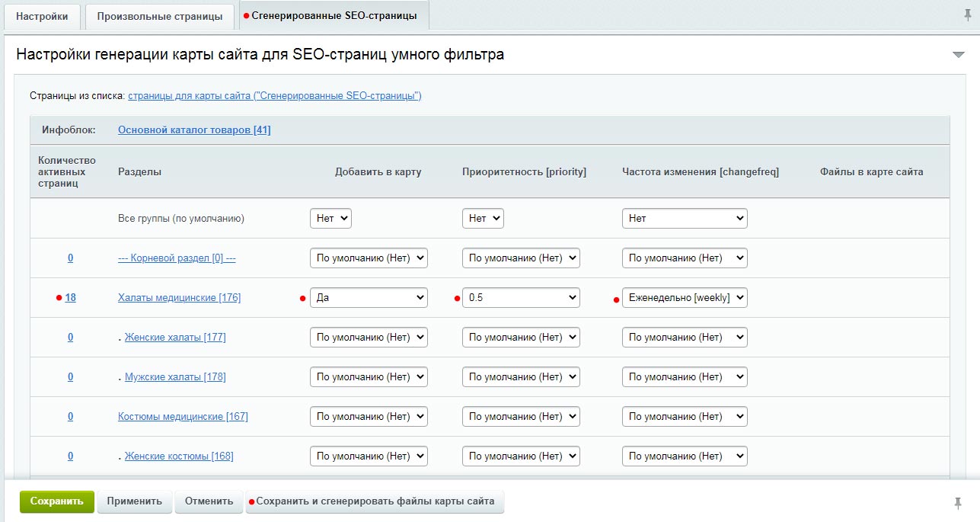
Task: Open the Да dropdown for Халаты медицинские
Action: [x=369, y=297]
